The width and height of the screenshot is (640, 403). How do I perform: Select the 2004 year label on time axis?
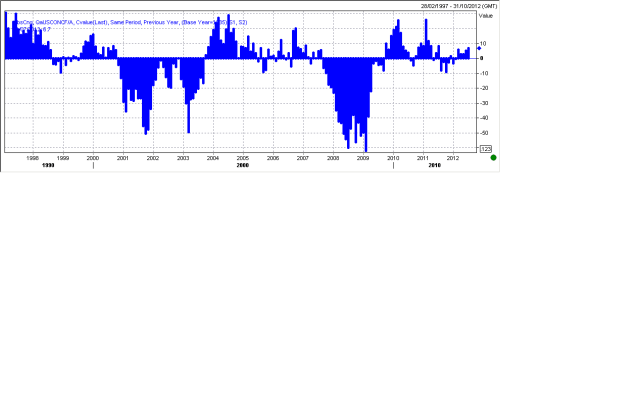213,157
